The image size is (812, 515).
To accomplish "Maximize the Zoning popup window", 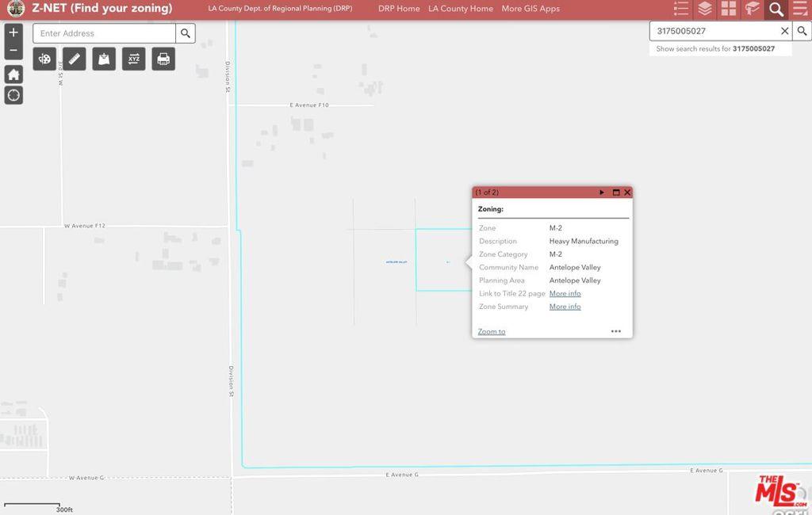I will pyautogui.click(x=616, y=193).
